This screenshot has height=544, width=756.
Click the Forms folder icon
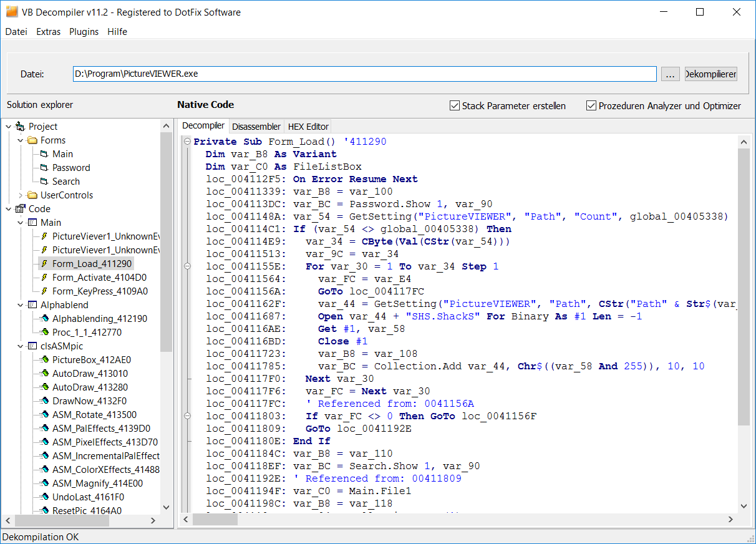(32, 140)
